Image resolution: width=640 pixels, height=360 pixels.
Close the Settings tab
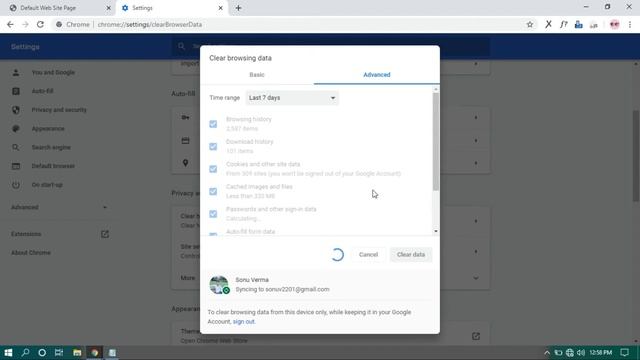(220, 8)
